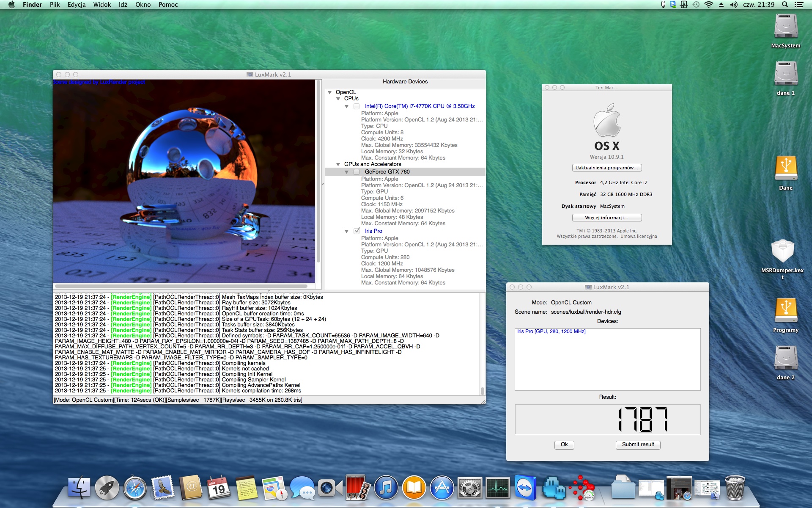
Task: Open System Preferences gear icon
Action: tap(470, 488)
